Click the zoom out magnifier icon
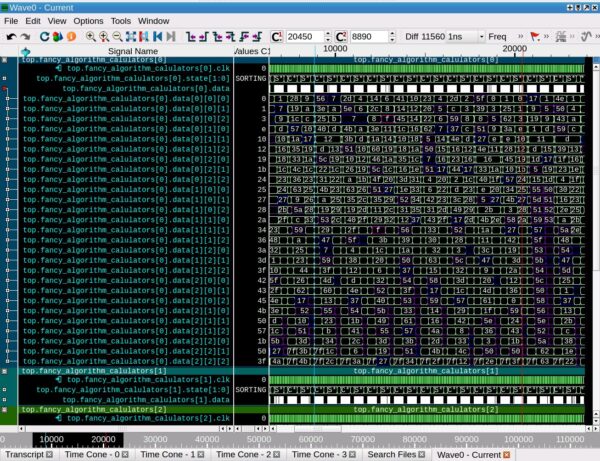This screenshot has width=600, height=461. point(117,37)
